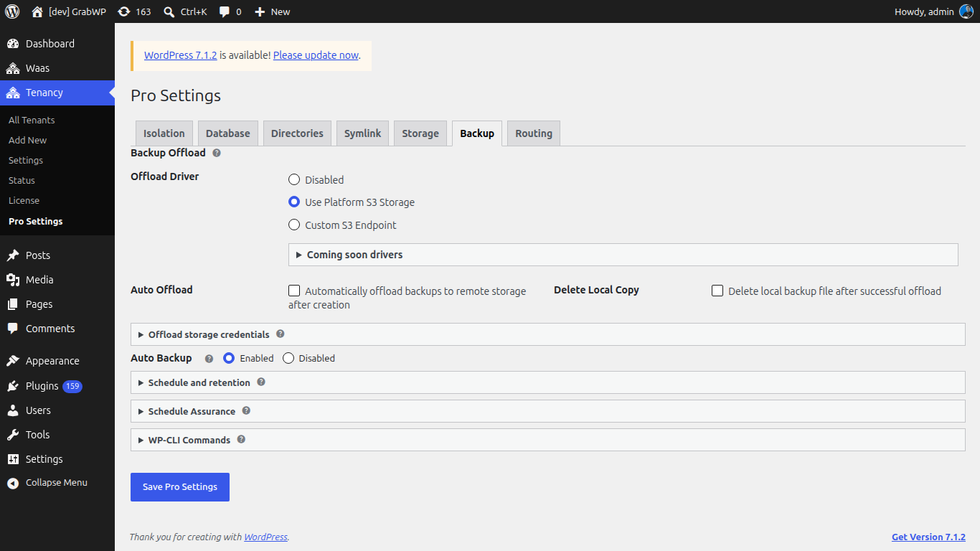Open the WordPress 7.1.2 link
This screenshot has height=551, width=980.
coord(181,55)
